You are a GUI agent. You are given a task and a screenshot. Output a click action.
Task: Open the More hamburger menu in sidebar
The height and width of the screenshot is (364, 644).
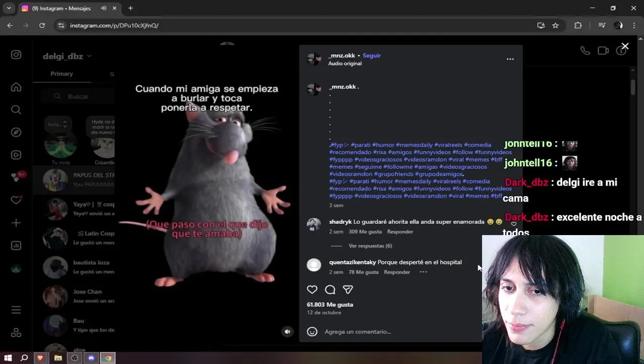[x=16, y=310]
